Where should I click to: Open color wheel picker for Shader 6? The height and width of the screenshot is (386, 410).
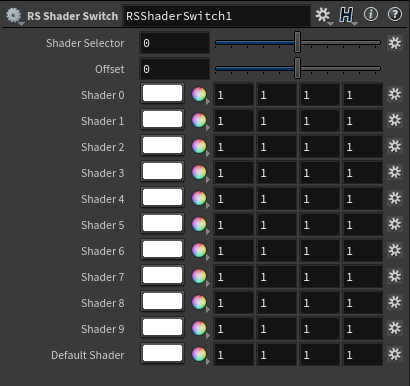pyautogui.click(x=199, y=251)
